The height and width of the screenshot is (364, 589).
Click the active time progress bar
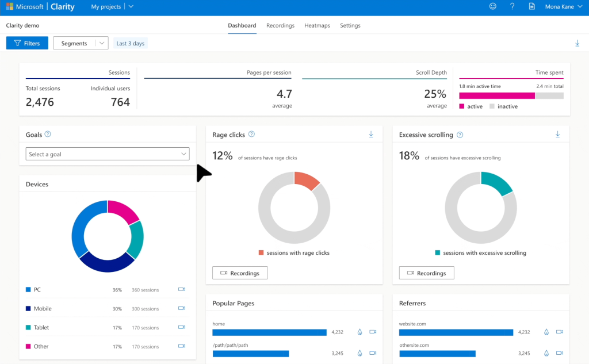[x=497, y=96]
